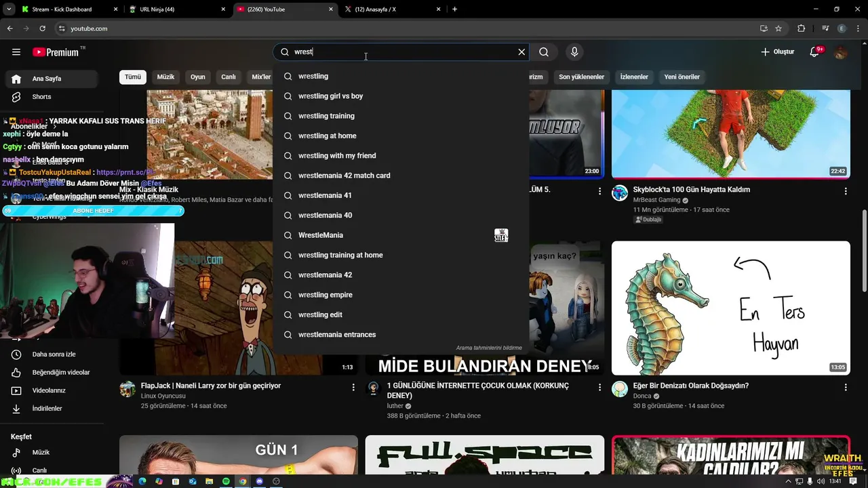
Task: Open the YouTube hamburger guide menu
Action: (16, 52)
